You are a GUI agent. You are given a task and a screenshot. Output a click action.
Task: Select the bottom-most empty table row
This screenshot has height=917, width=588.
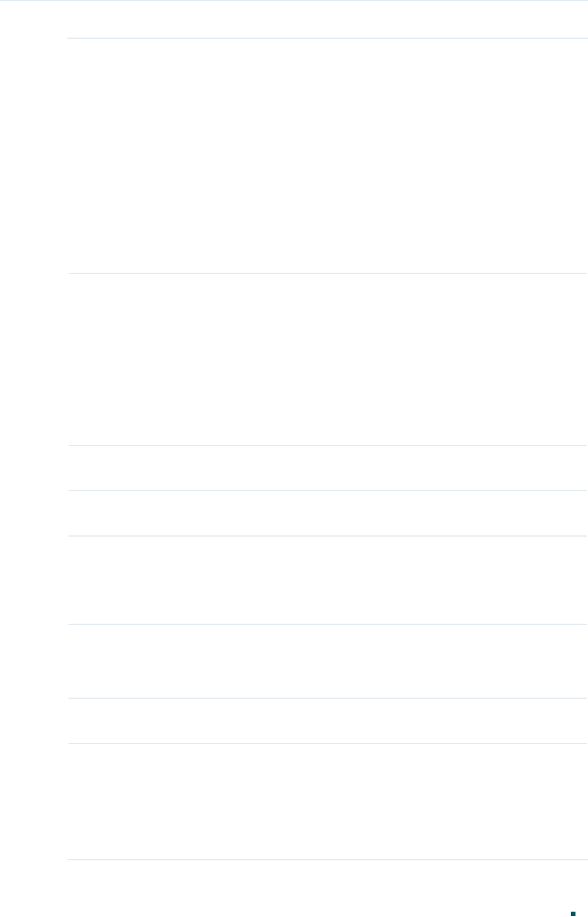pos(328,801)
